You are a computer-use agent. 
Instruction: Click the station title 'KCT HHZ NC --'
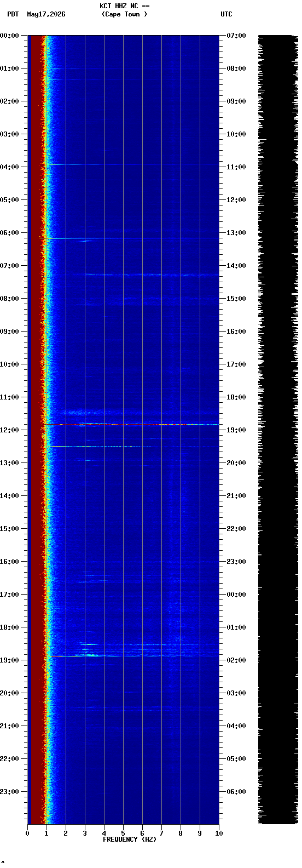pos(125,6)
